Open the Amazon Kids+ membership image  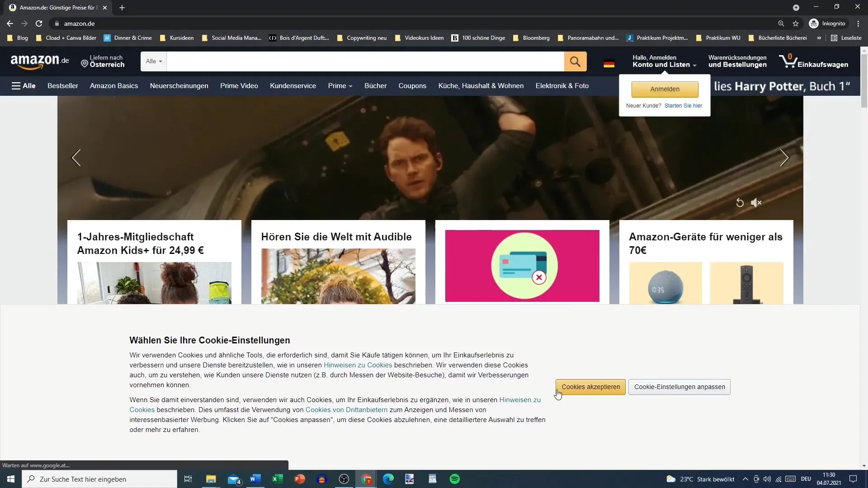pos(154,283)
